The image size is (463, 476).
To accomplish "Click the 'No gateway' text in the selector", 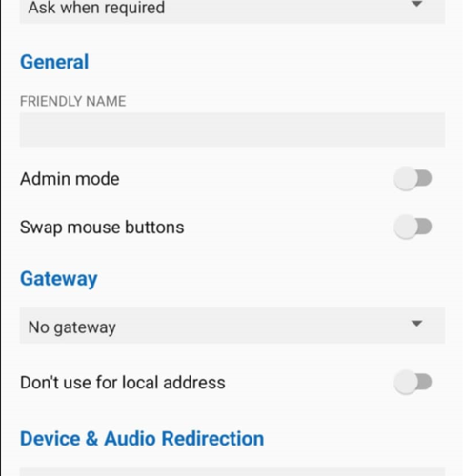I will coord(72,327).
